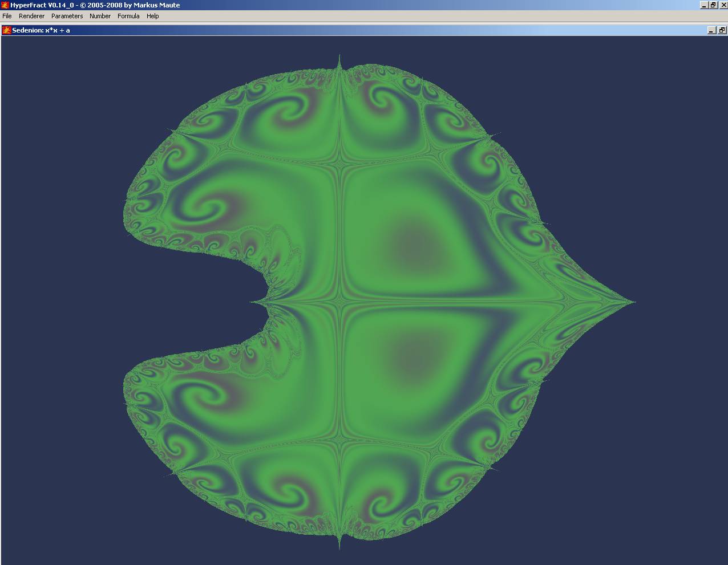Minimize the Sedenion fractal child window
This screenshot has height=565, width=728.
tap(711, 30)
